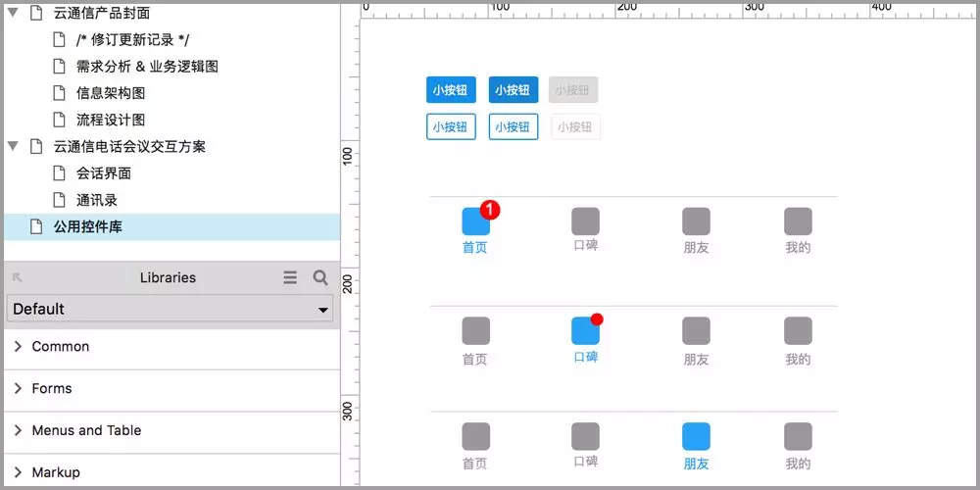Select gray 口碑 icon in third tab bar
Viewport: 980px width, 490px height.
586,436
